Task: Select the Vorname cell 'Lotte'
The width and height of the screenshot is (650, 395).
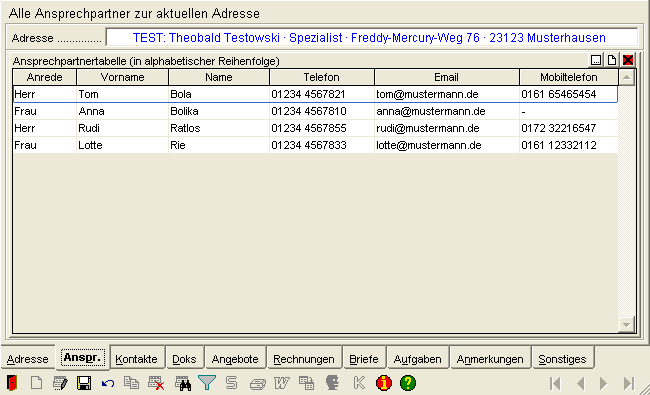Action: pyautogui.click(x=122, y=145)
